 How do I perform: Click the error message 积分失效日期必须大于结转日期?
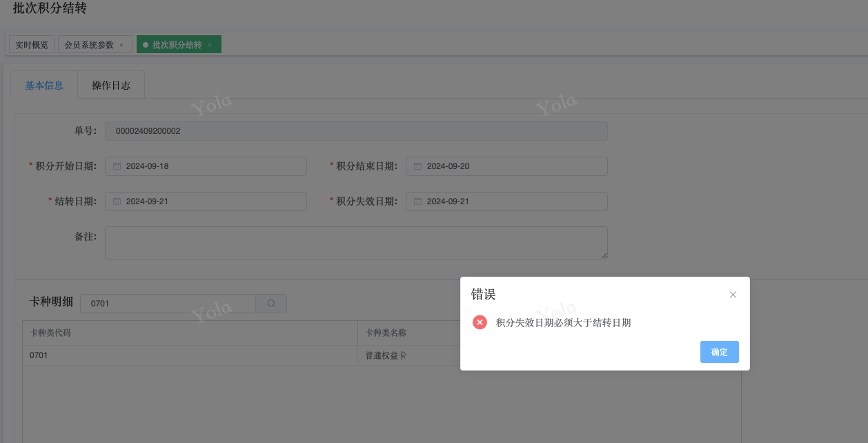(x=563, y=322)
